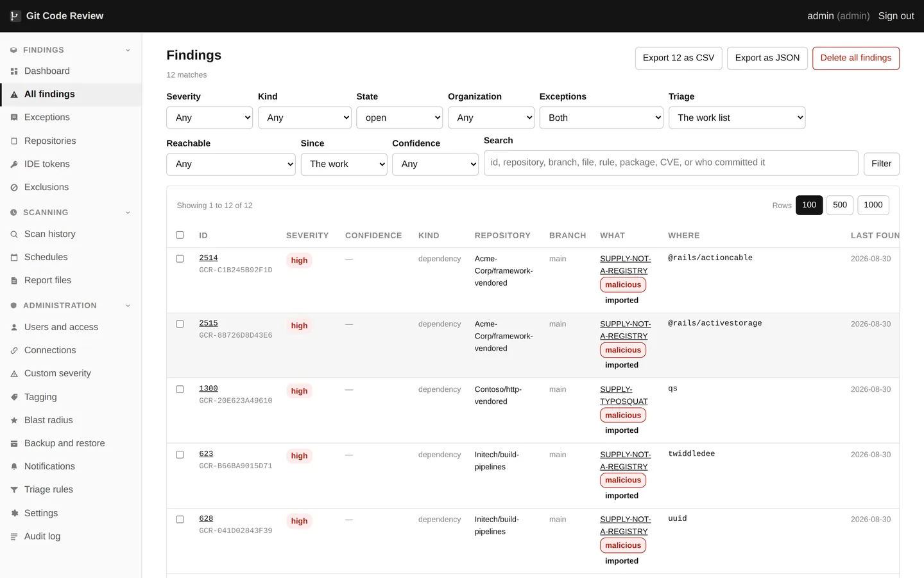Open the Reachable filter dropdown
Screen dimensions: 924x578
click(231, 164)
